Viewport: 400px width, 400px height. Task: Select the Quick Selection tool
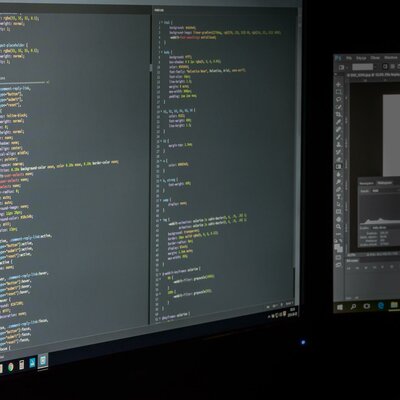coord(339,107)
